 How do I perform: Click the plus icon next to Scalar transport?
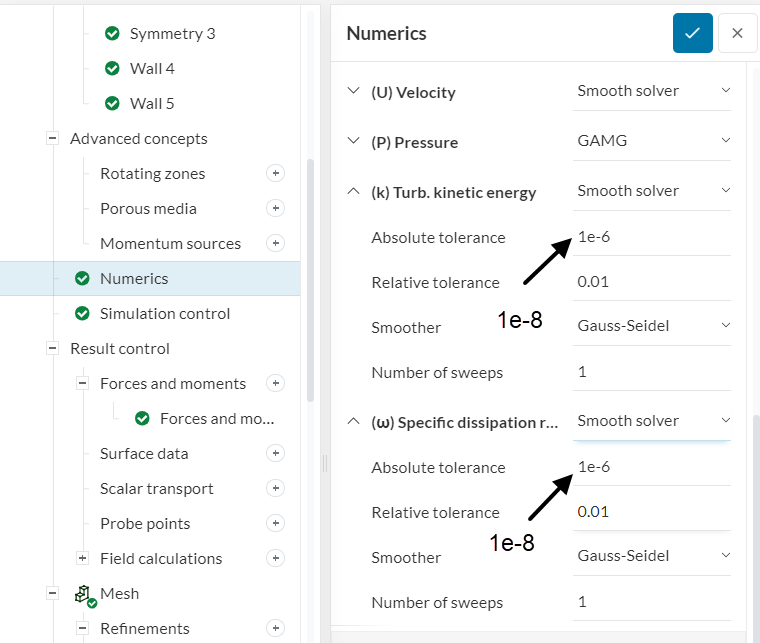276,488
